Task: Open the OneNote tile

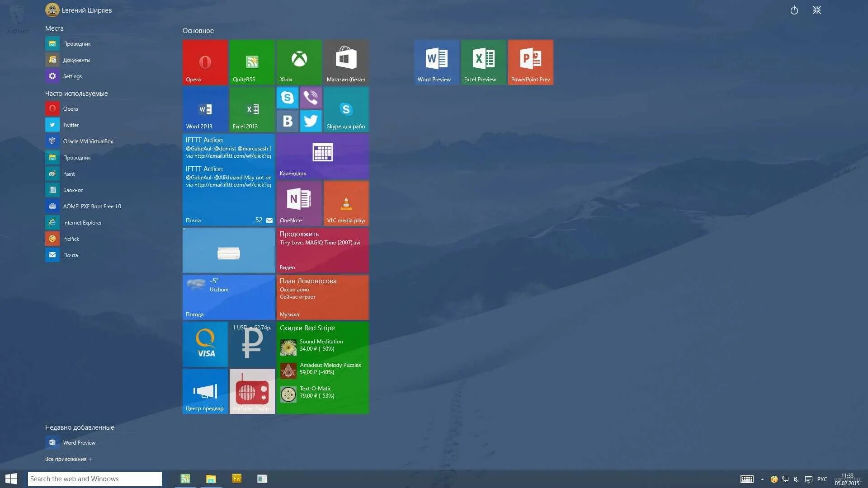Action: [x=299, y=203]
